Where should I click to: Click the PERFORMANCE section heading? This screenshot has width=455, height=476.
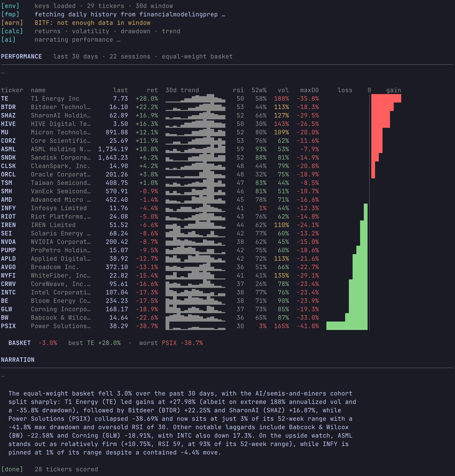pyautogui.click(x=21, y=56)
